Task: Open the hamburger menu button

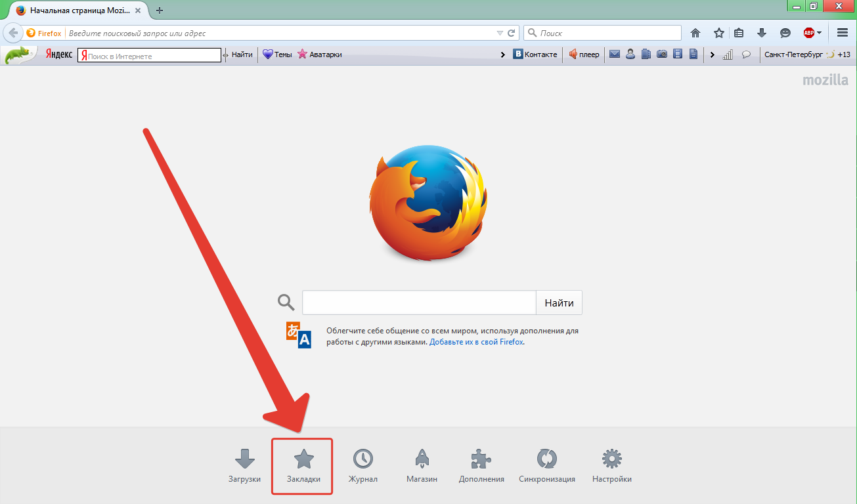Action: click(842, 33)
